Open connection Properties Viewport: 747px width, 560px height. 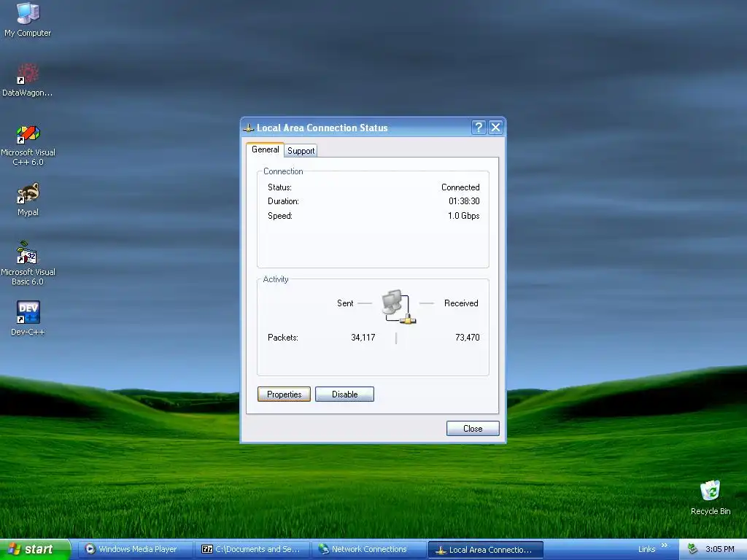click(x=284, y=394)
